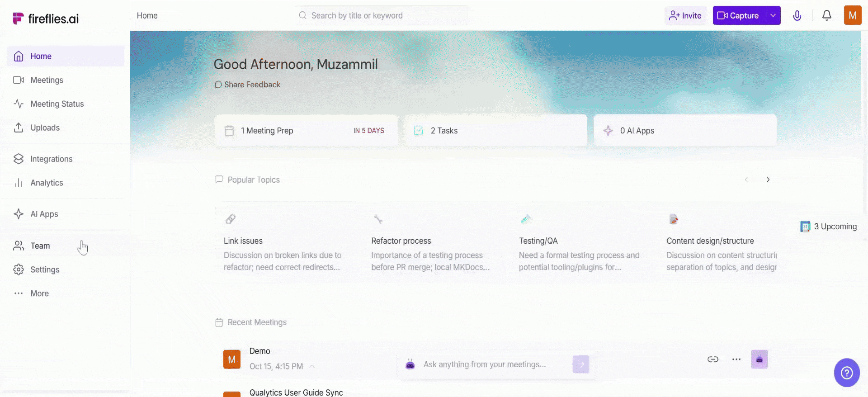Open the 1 Meeting Prep card
868x397 pixels.
tap(307, 131)
